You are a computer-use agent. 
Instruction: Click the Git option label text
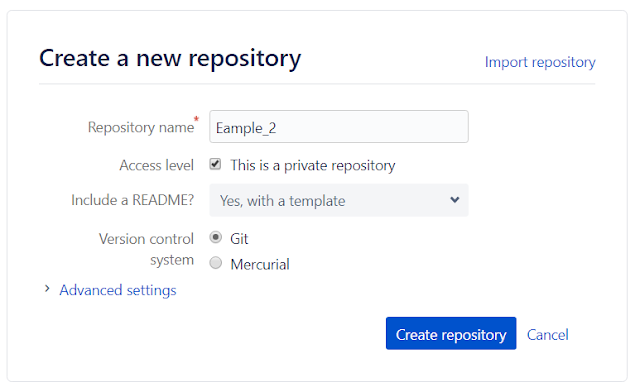click(x=239, y=239)
